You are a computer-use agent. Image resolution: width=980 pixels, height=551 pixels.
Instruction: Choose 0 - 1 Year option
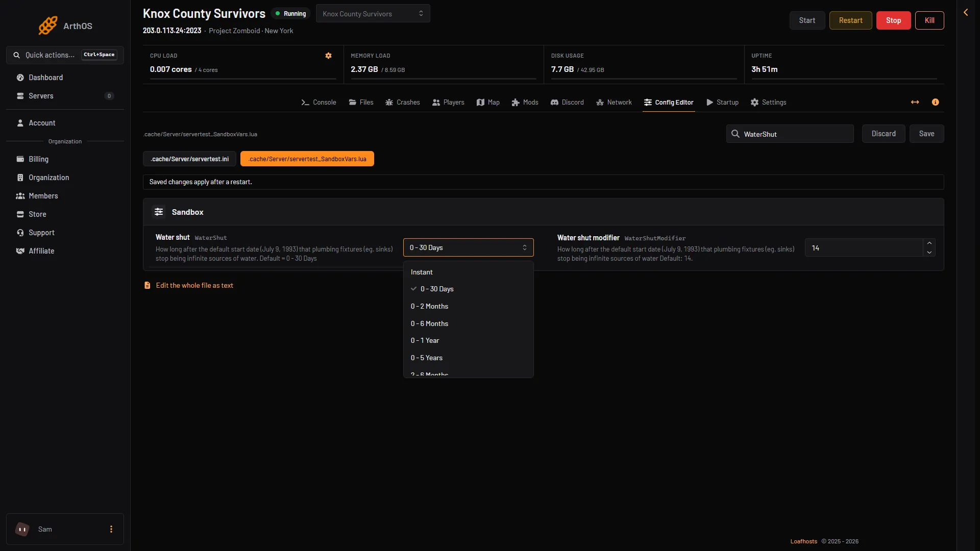tap(468, 340)
